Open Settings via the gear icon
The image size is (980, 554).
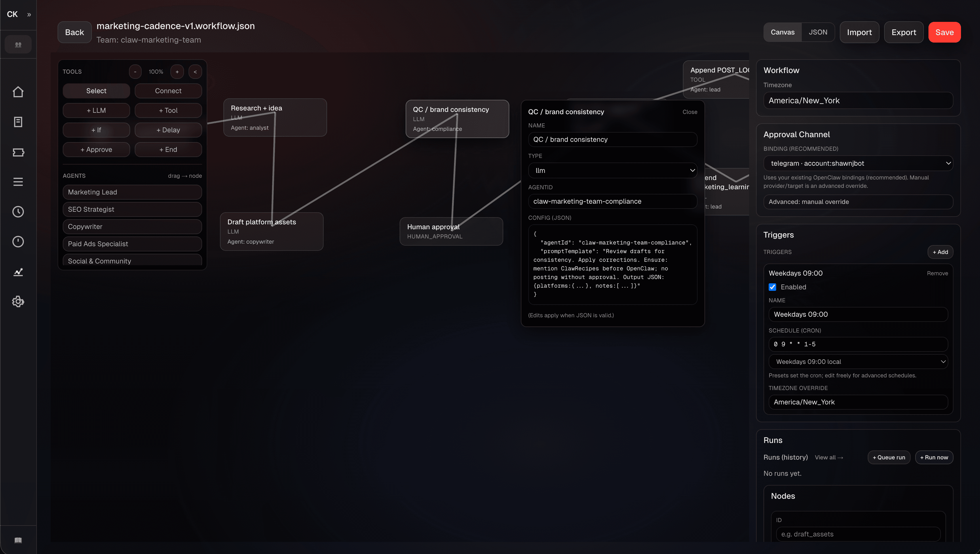pyautogui.click(x=18, y=301)
